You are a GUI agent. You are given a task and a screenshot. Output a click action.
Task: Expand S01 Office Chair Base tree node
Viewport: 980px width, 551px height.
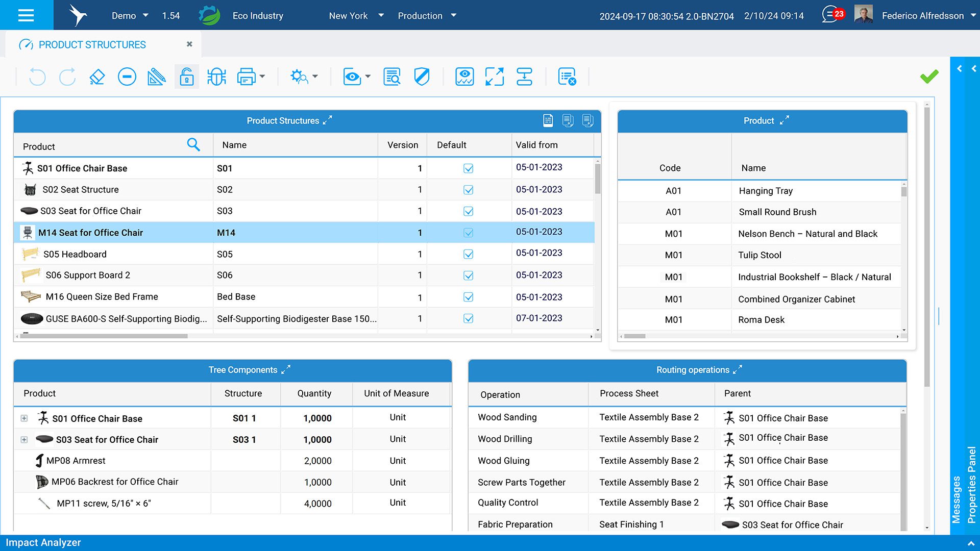[24, 418]
